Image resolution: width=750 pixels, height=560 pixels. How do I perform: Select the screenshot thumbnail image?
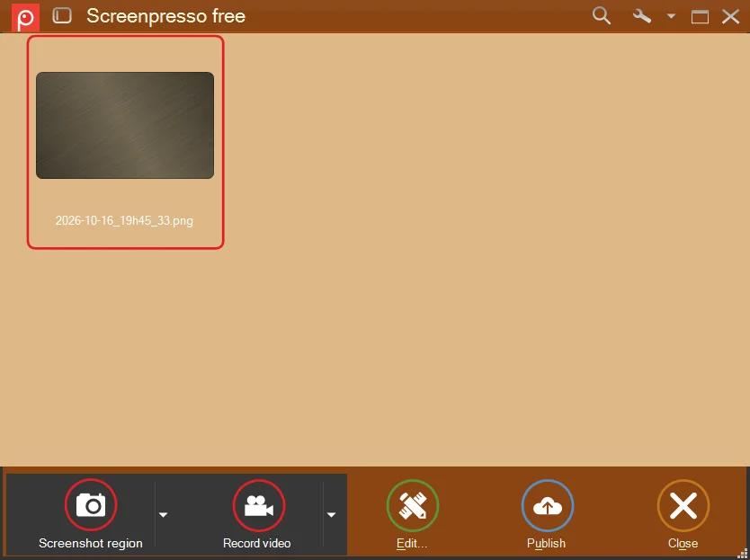click(x=125, y=125)
